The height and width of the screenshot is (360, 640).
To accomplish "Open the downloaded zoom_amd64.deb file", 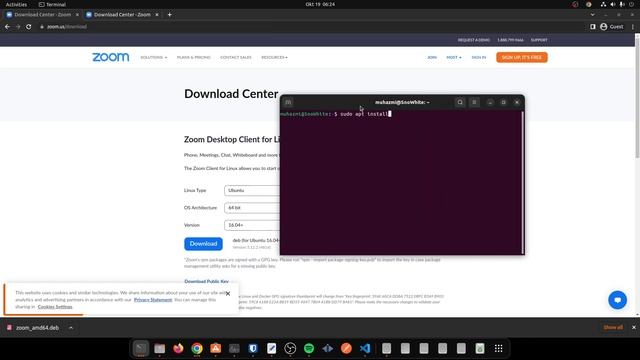I will click(33, 328).
